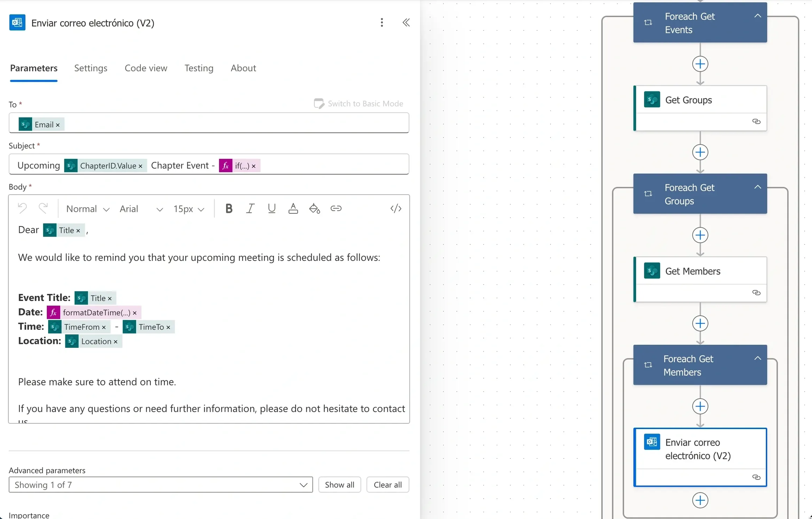Open the Arial font family dropdown
This screenshot has height=519, width=812.
(141, 209)
